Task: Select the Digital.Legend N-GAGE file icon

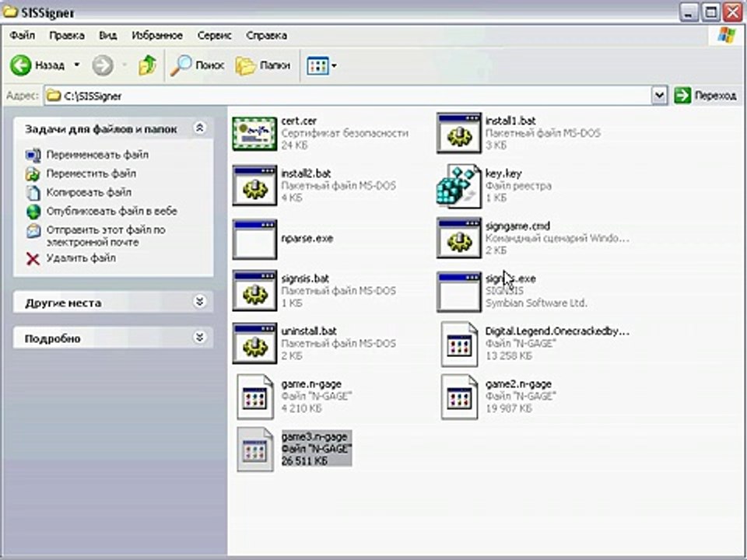Action: pos(459,344)
